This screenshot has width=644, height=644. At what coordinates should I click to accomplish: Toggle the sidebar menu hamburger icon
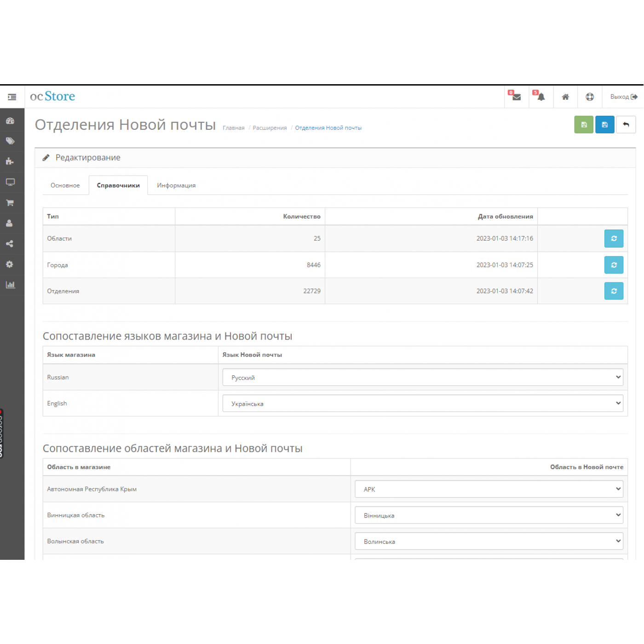point(12,97)
